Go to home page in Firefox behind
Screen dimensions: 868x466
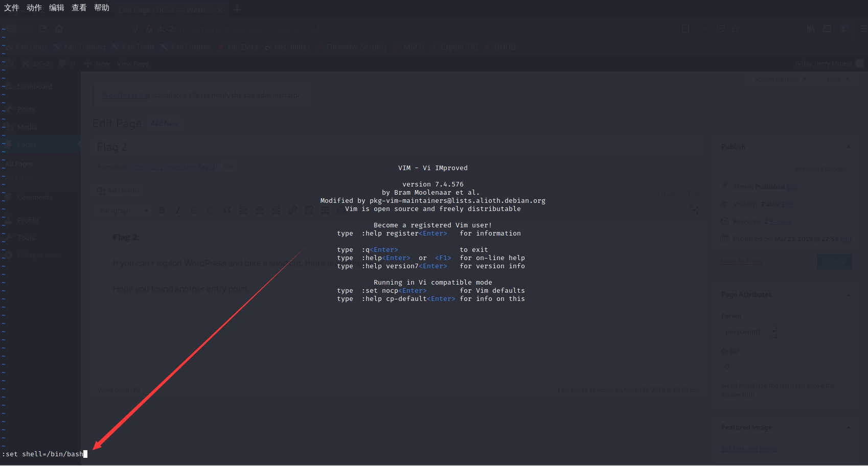(x=59, y=29)
